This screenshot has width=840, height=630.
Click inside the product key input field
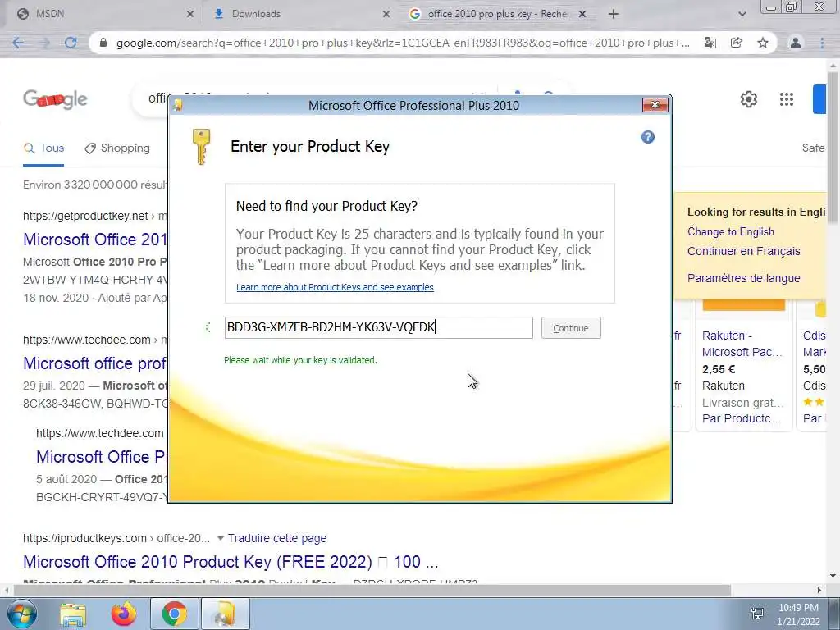[x=378, y=327]
